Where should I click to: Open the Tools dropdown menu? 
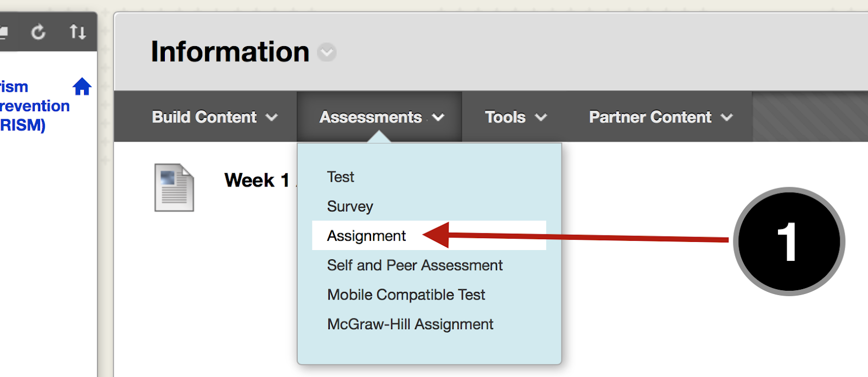point(515,117)
